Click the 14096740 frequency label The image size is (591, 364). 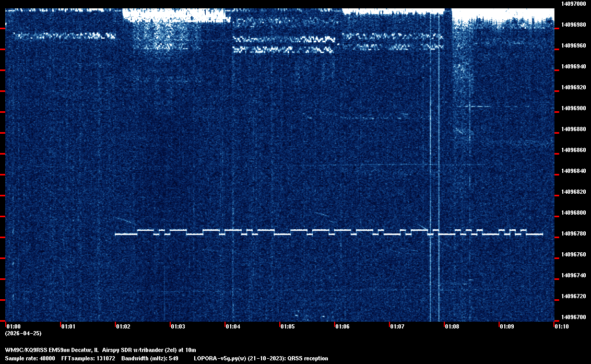pos(574,275)
